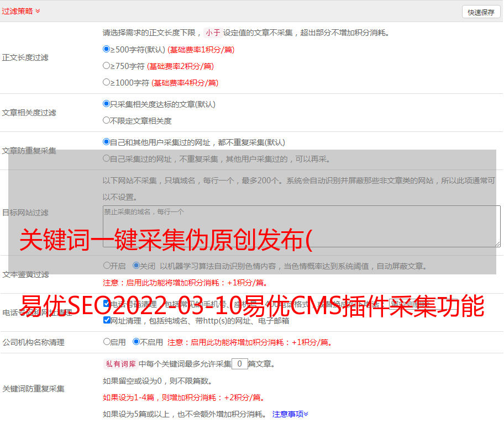Click the 正文长度过滤 row label
The width and height of the screenshot is (504, 424).
25,57
